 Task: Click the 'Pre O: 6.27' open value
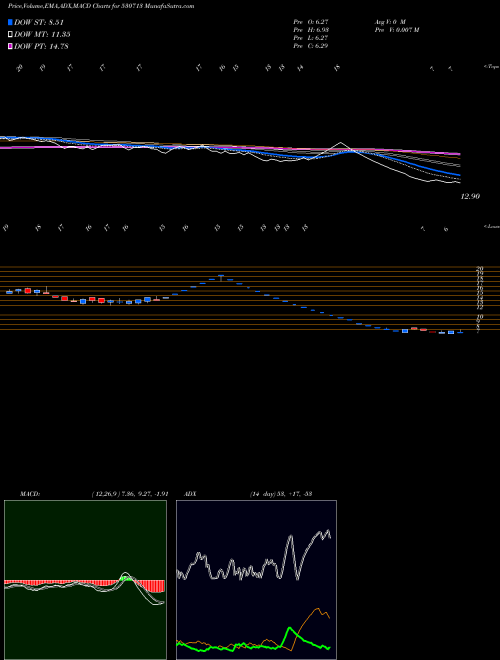point(311,21)
